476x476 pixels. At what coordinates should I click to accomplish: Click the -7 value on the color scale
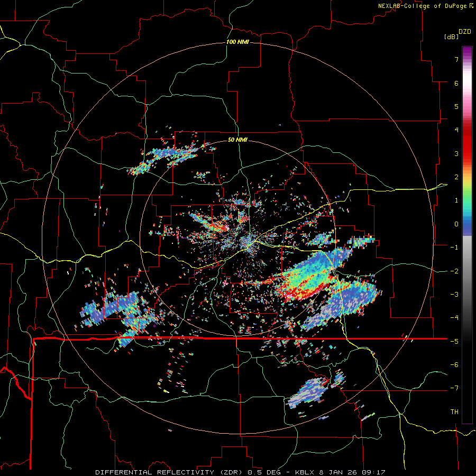point(454,388)
